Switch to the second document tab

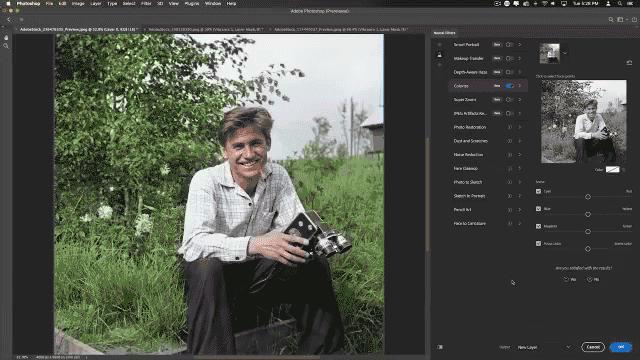tap(206, 30)
